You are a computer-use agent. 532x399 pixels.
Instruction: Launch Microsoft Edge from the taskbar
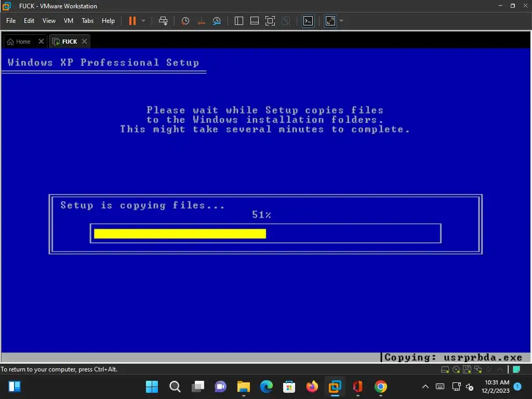click(x=267, y=387)
